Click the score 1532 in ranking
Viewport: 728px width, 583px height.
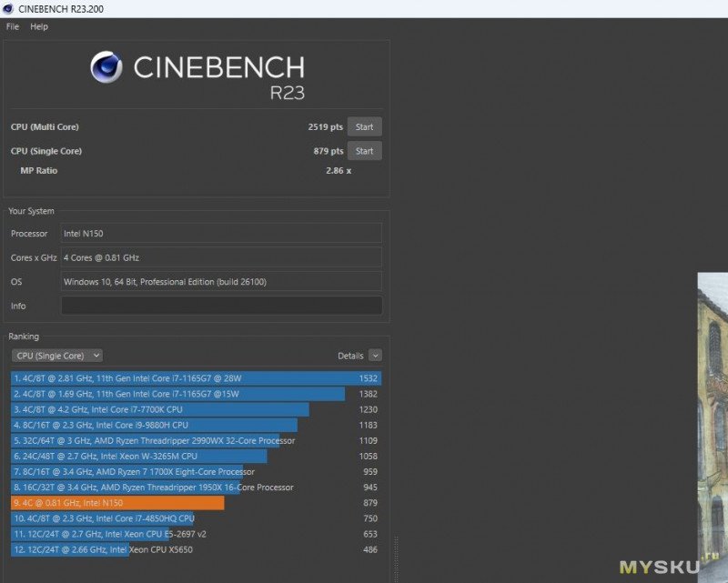click(x=369, y=378)
